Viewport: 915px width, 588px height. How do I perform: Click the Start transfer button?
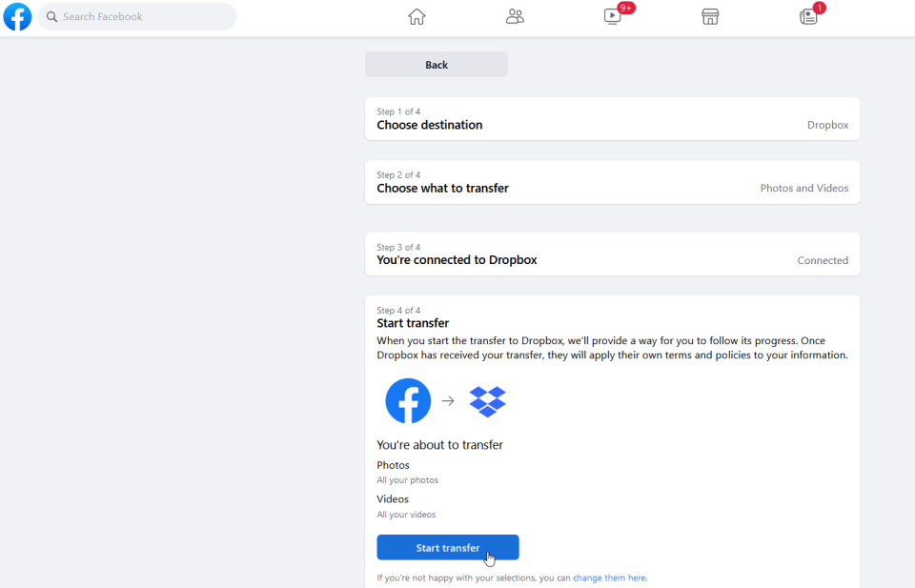coord(448,548)
